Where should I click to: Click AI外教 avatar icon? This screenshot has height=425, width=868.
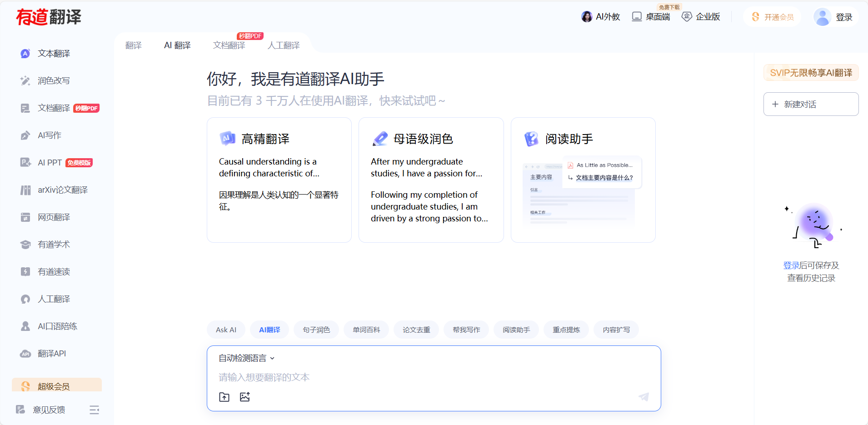[x=587, y=17]
